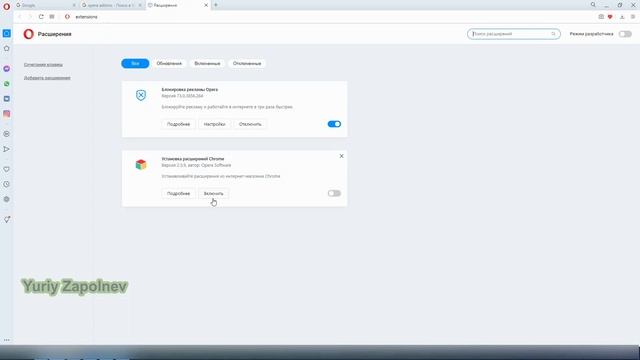
Task: Click the red heart bookmark icon
Action: (x=610, y=17)
